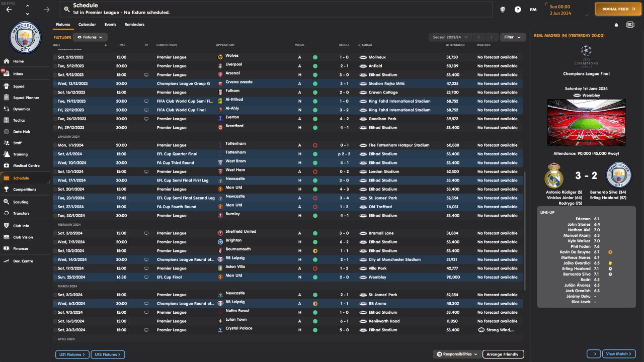
Task: Open the Season 2023/24 dropdown
Action: click(451, 37)
